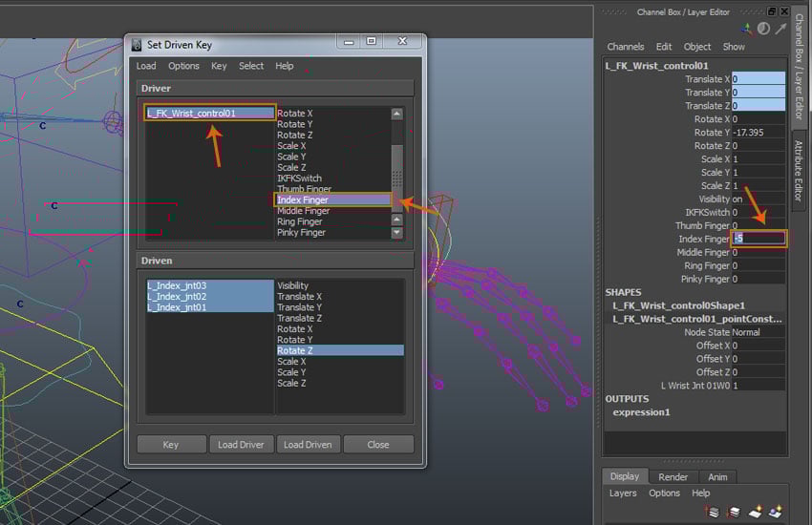
Task: Switch to the Anim layer tab
Action: (x=716, y=477)
